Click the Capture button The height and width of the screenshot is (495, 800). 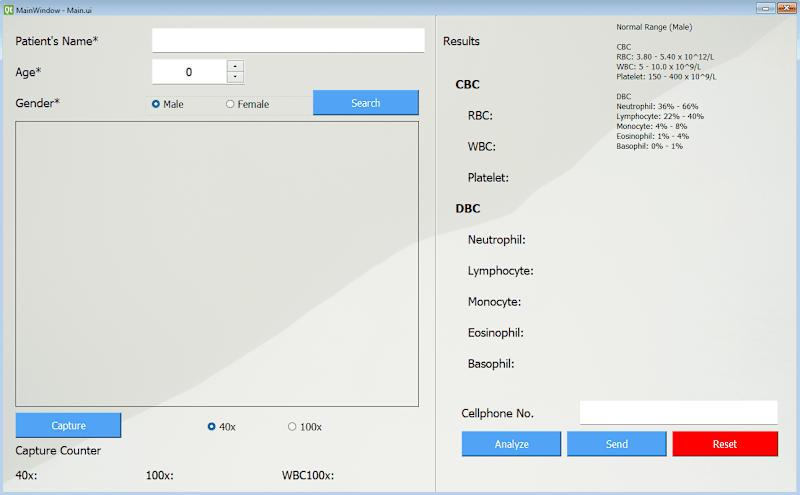point(68,425)
